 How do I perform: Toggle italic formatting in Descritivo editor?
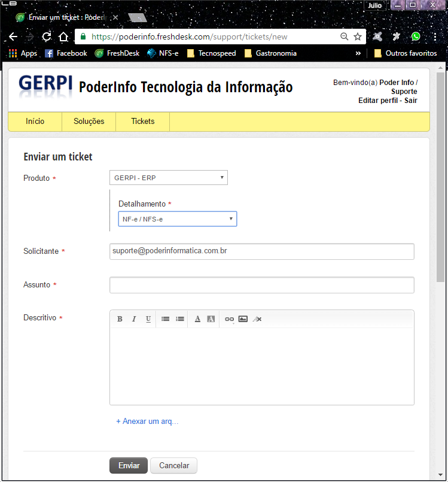(x=134, y=319)
